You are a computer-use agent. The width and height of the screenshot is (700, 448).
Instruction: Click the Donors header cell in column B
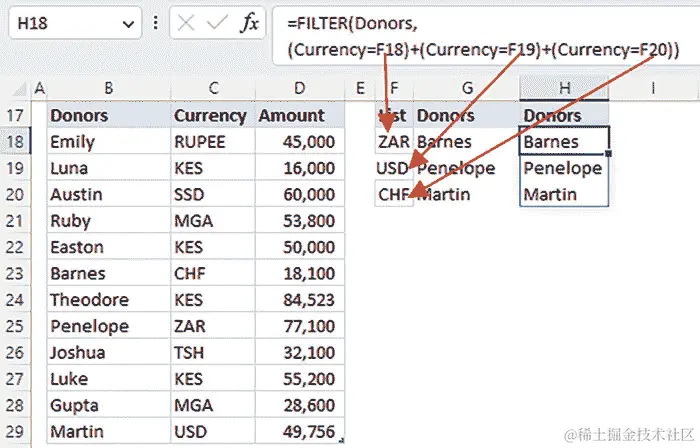(x=108, y=116)
